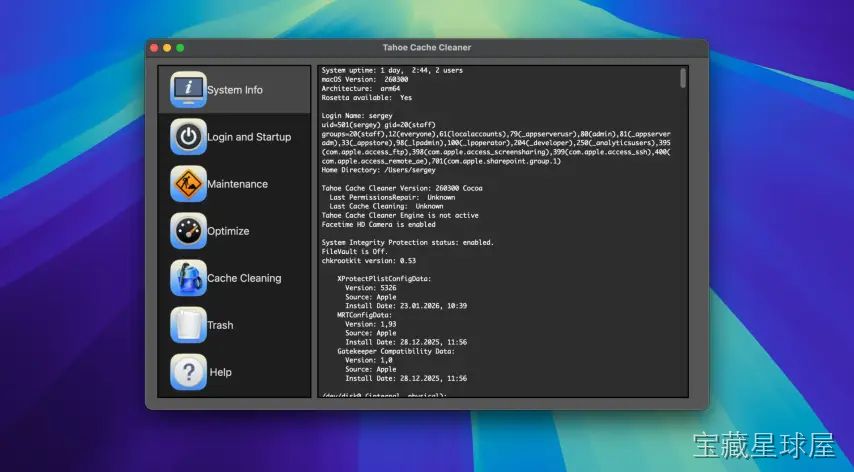
Task: Click the 'MRTConfigData:' heading
Action: tap(364, 315)
